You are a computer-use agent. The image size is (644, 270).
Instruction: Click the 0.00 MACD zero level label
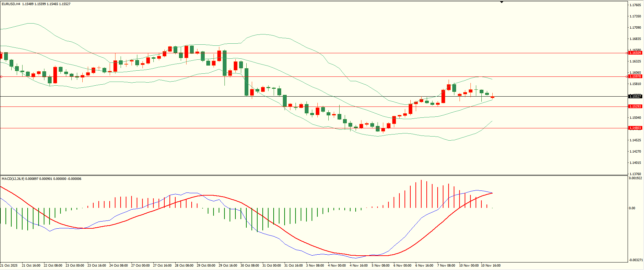click(632, 208)
